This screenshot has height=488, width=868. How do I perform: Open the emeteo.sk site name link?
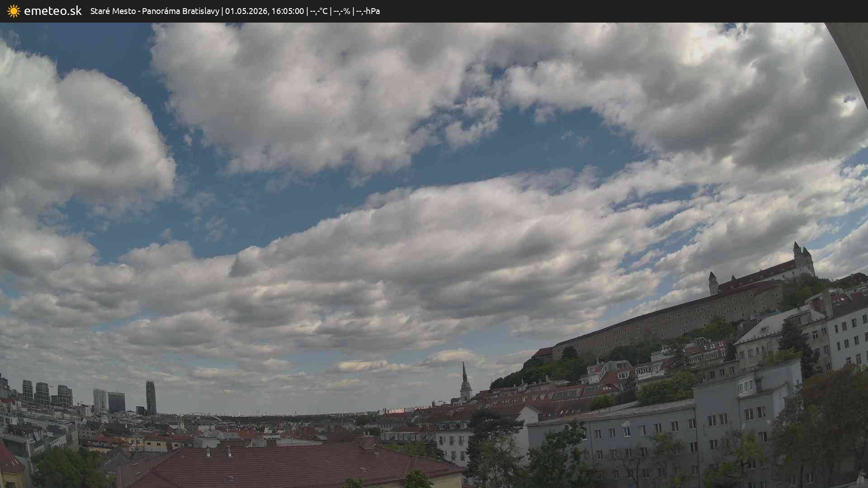(x=53, y=11)
